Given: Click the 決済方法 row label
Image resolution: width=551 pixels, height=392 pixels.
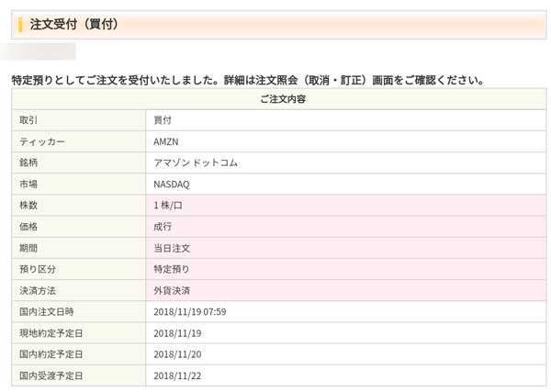Looking at the screenshot, I should tap(38, 290).
